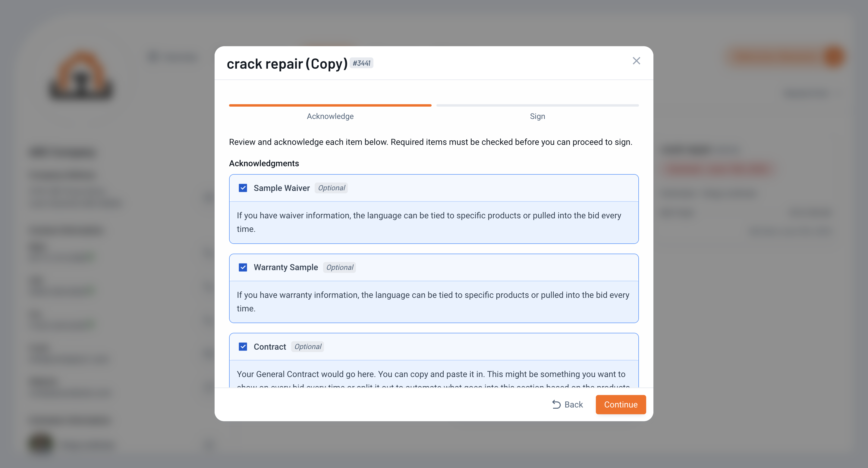Viewport: 868px width, 468px height.
Task: Uncheck the Sample Waiver checkbox
Action: (243, 188)
